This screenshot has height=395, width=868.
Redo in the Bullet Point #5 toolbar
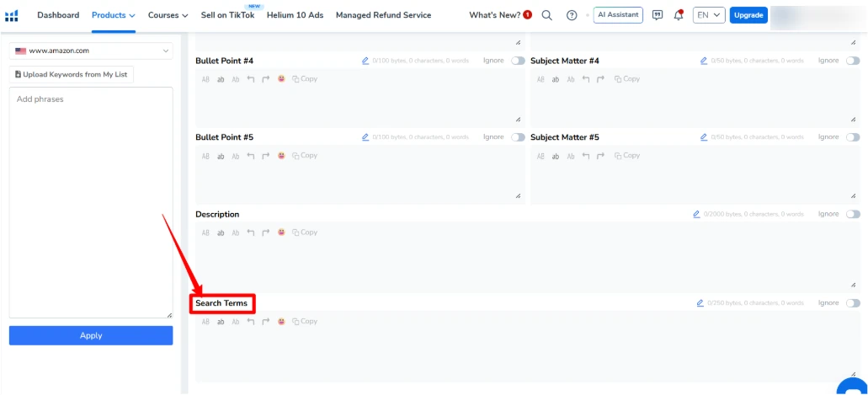266,156
